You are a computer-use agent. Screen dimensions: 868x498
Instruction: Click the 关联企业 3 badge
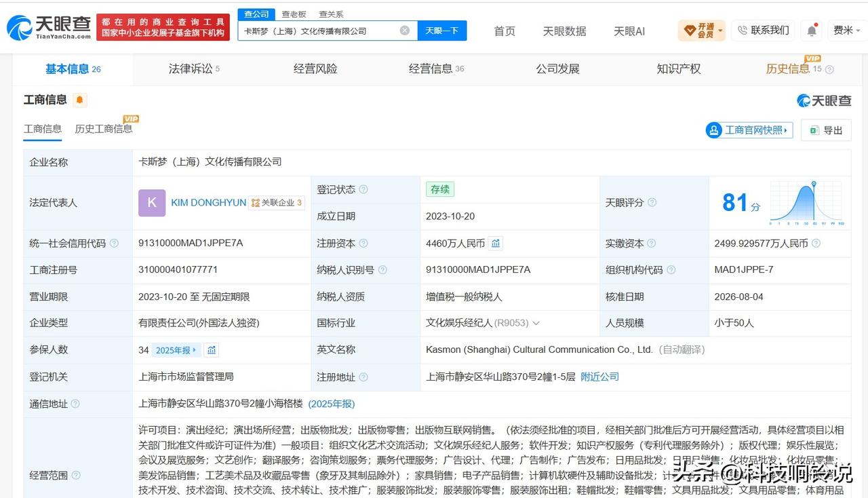coord(276,203)
